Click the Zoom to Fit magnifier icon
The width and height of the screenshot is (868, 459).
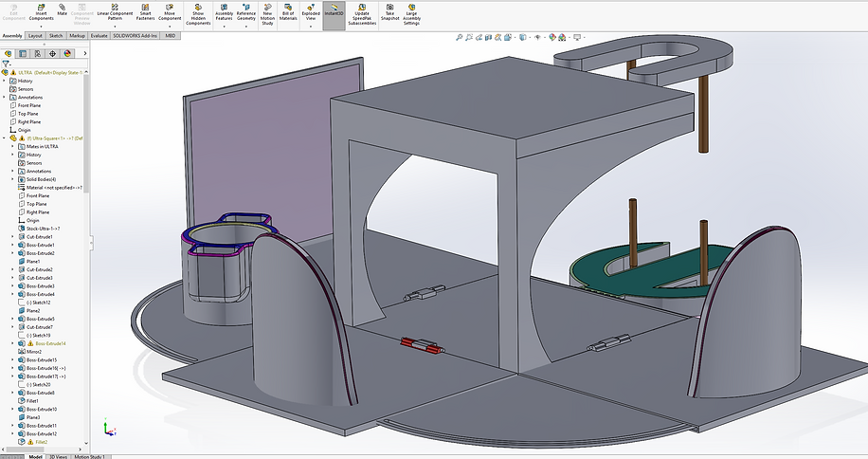pyautogui.click(x=459, y=38)
